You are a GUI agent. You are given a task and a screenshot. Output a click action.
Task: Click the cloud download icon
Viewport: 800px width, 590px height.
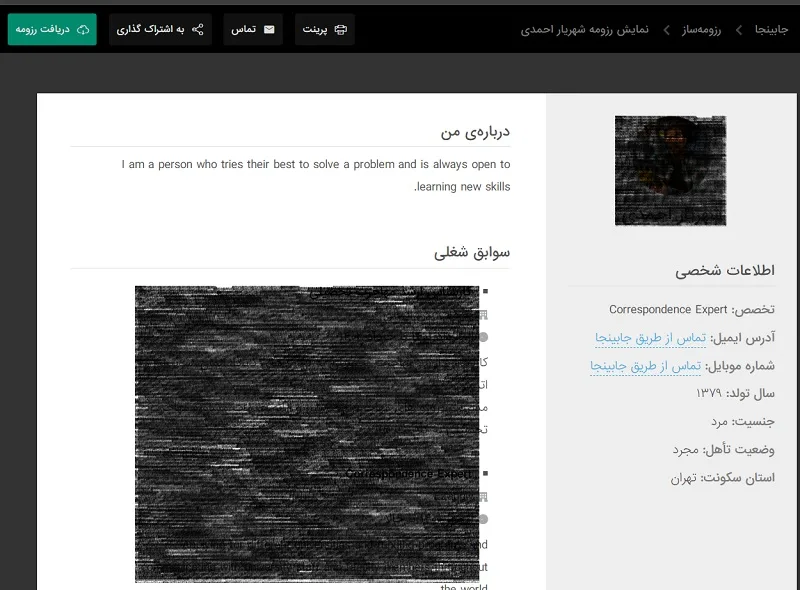pos(83,30)
